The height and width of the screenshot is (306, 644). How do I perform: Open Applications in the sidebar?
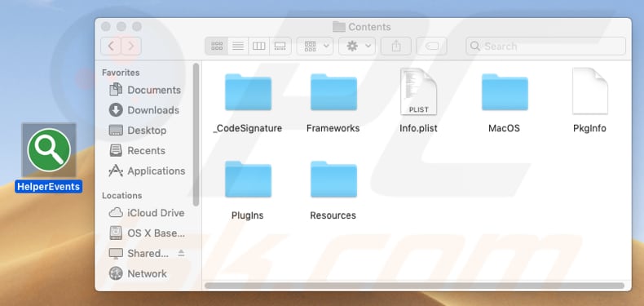click(147, 171)
